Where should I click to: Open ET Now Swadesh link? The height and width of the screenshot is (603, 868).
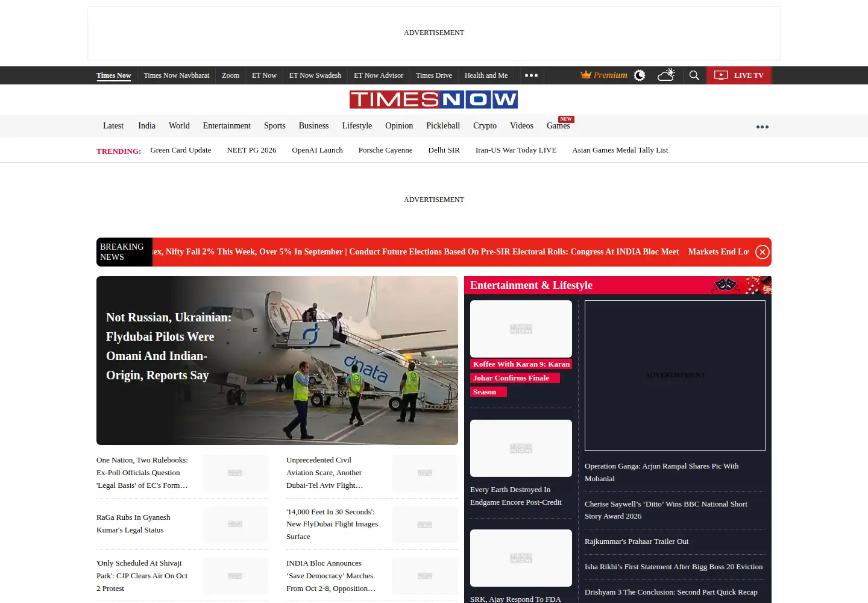(x=315, y=75)
